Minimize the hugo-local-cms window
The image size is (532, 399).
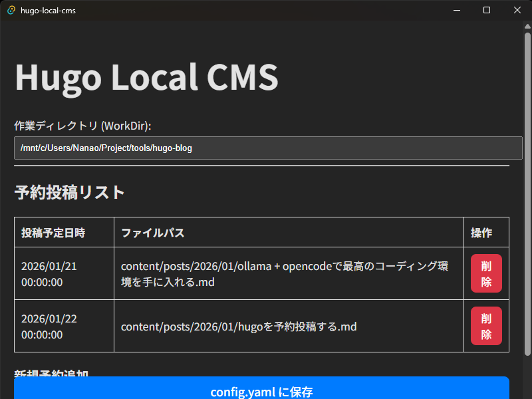(456, 10)
